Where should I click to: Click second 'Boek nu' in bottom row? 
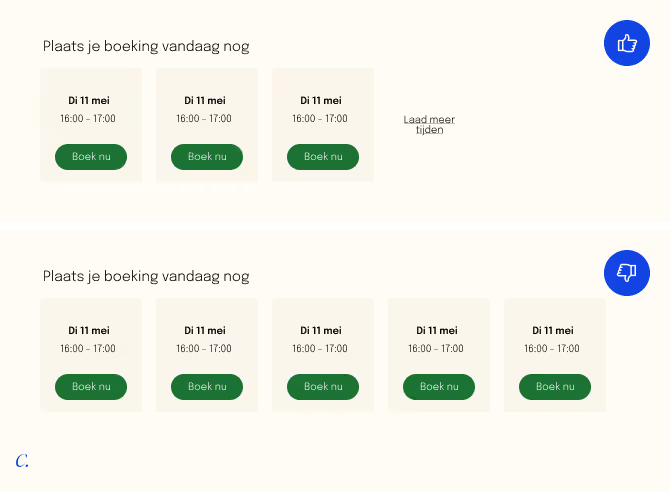pyautogui.click(x=207, y=387)
